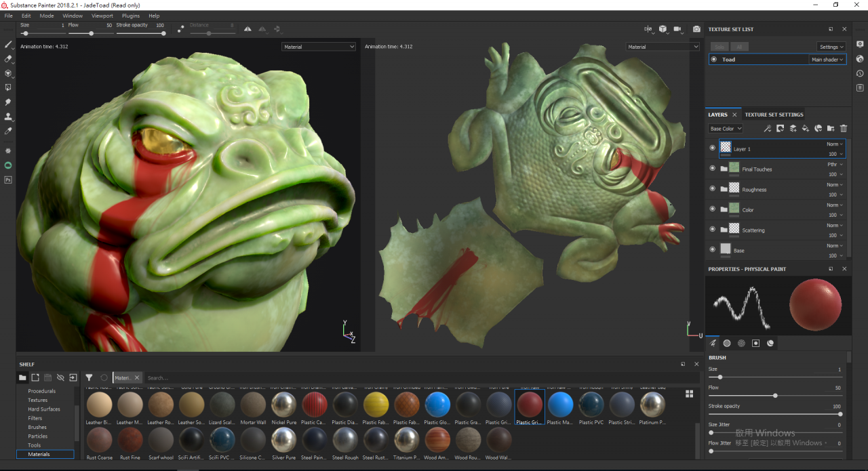Screen dimensions: 868x471
Task: Delete layer with the trash icon
Action: (844, 128)
